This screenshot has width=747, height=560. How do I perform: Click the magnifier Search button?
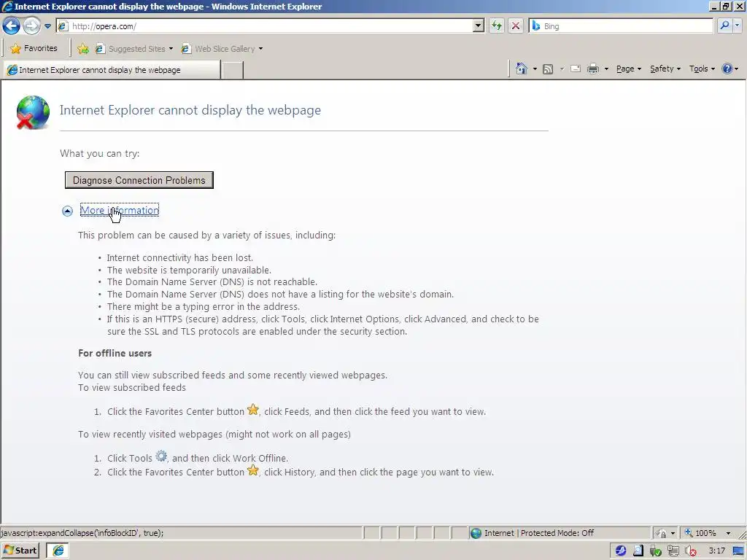(724, 26)
